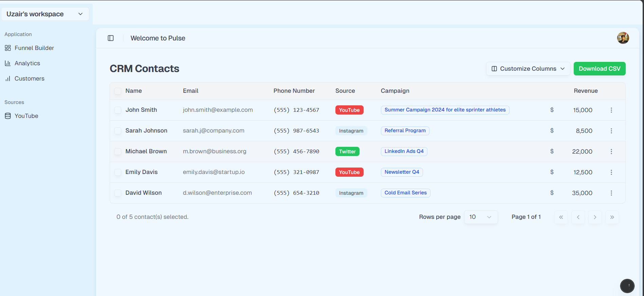Check the Sarah Johnson row checkbox
644x296 pixels.
118,131
